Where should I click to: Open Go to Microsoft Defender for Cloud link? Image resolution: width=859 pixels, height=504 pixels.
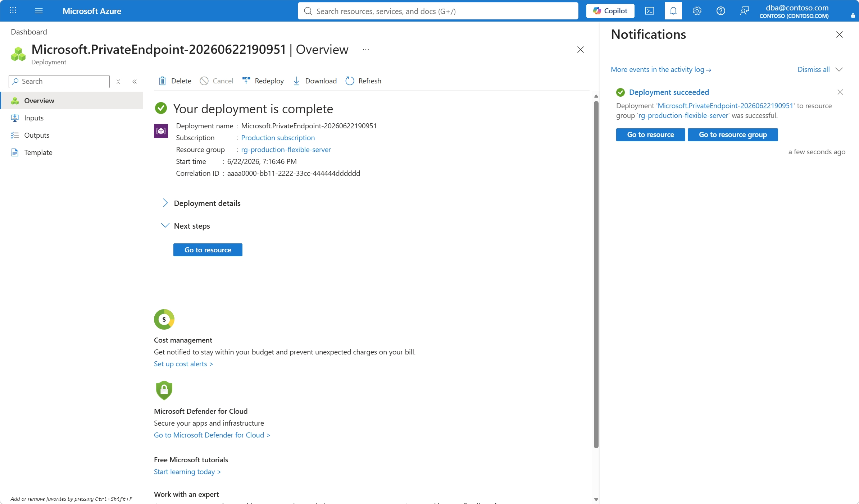(212, 435)
